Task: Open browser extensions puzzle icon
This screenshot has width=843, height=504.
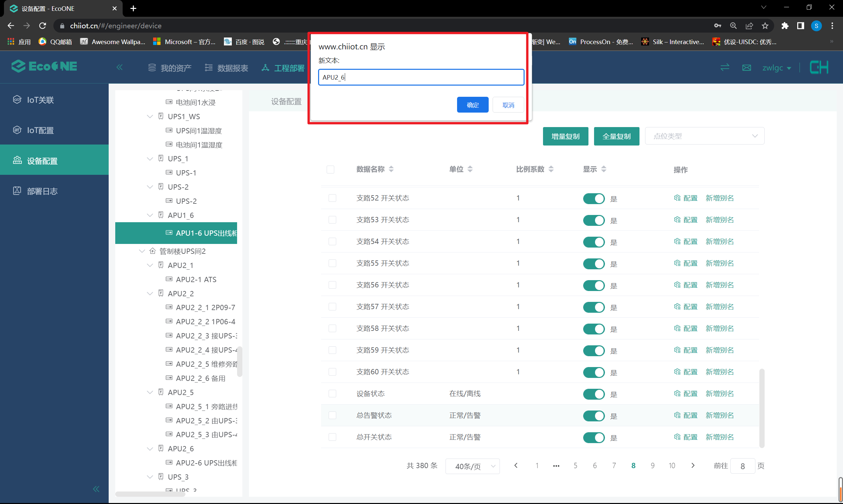Action: point(785,26)
